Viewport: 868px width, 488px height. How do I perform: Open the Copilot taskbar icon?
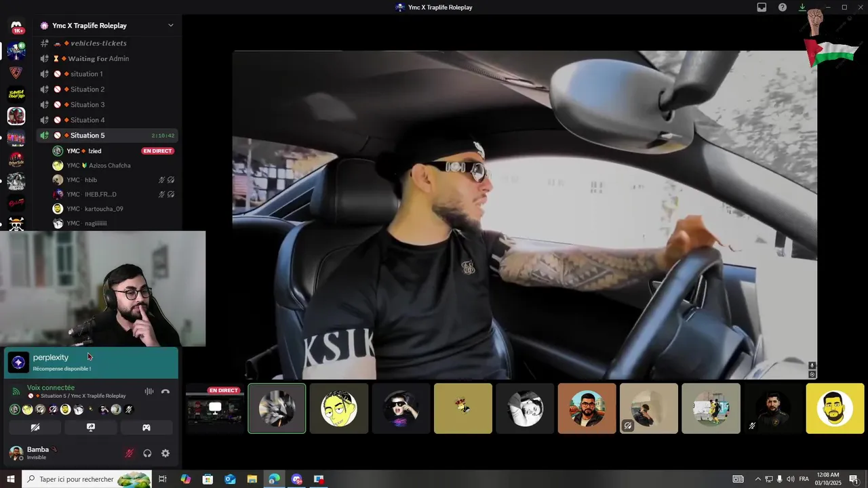pos(185,479)
